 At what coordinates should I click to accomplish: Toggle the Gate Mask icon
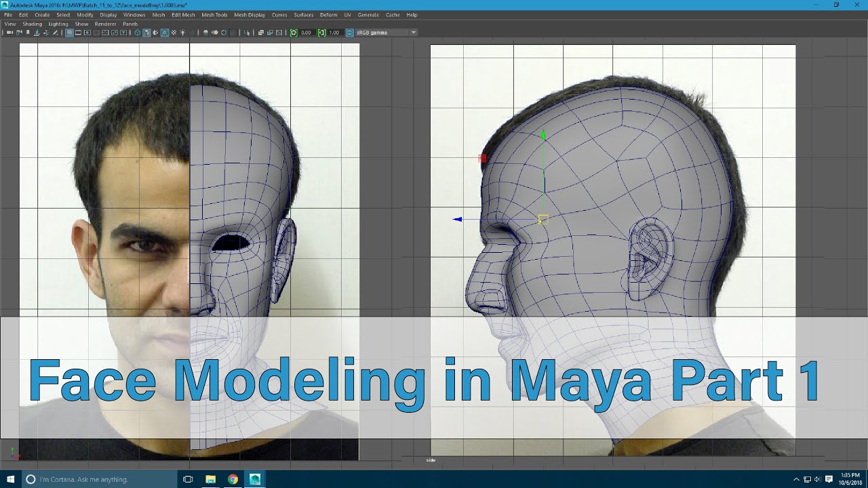tap(96, 33)
